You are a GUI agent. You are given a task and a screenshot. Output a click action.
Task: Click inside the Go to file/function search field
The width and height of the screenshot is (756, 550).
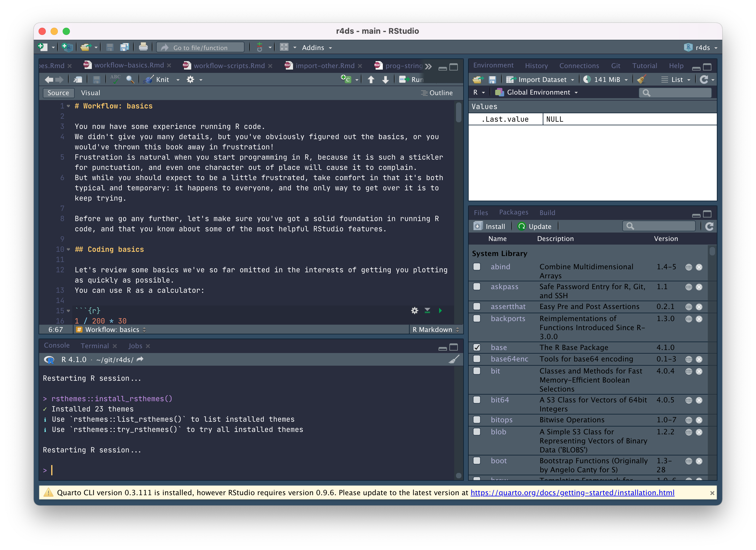pos(200,47)
